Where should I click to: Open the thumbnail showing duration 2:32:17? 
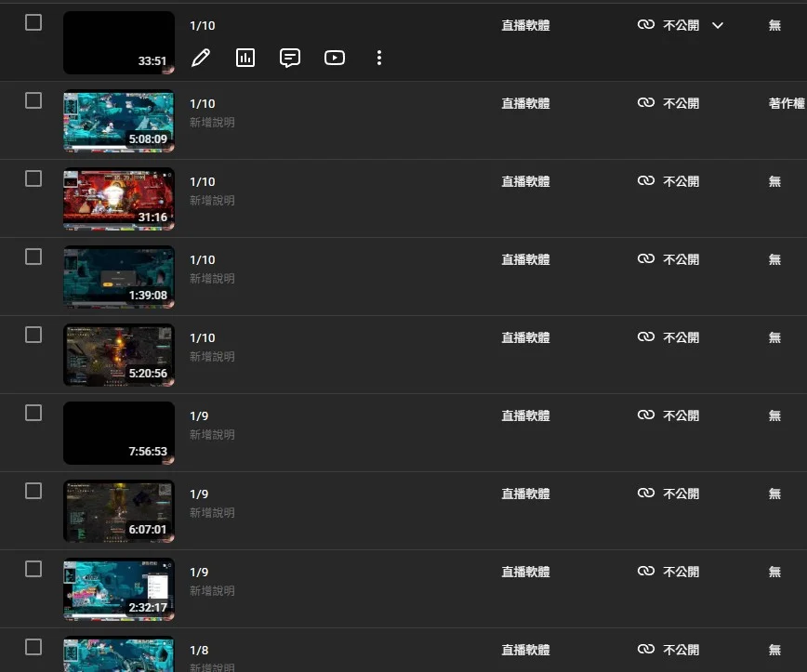(118, 589)
